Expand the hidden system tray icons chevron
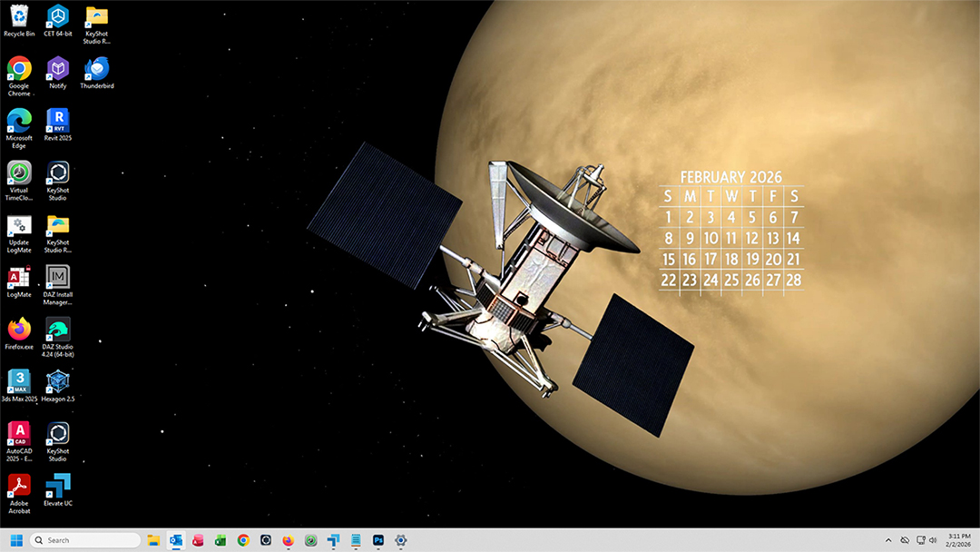The width and height of the screenshot is (980, 552). [888, 540]
